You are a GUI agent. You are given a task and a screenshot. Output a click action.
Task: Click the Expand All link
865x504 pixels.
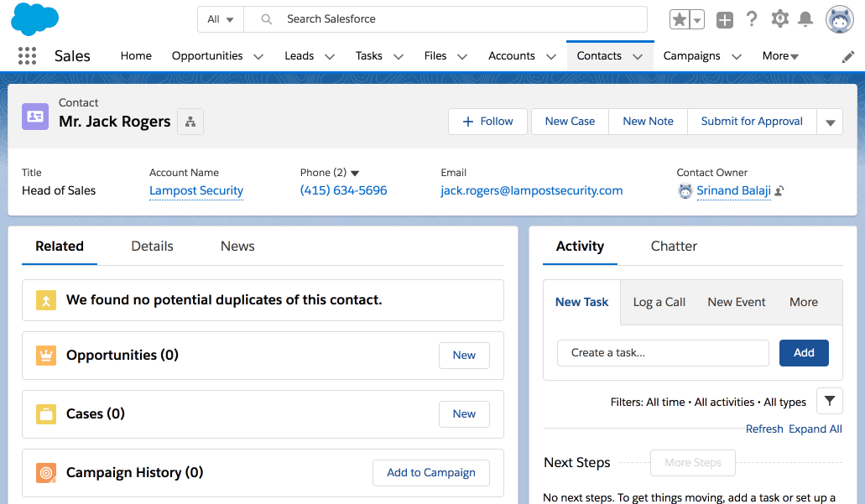tap(815, 429)
